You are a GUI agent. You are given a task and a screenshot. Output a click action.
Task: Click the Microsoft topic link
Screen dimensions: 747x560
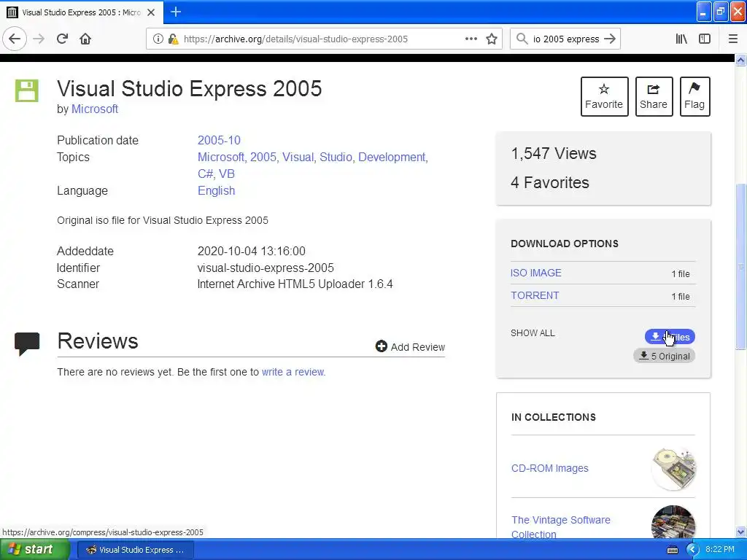tap(221, 157)
